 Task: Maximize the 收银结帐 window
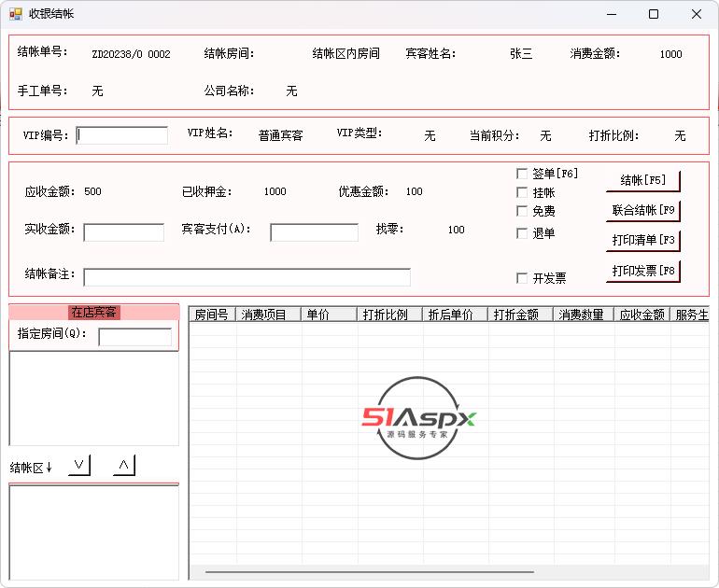pos(654,14)
